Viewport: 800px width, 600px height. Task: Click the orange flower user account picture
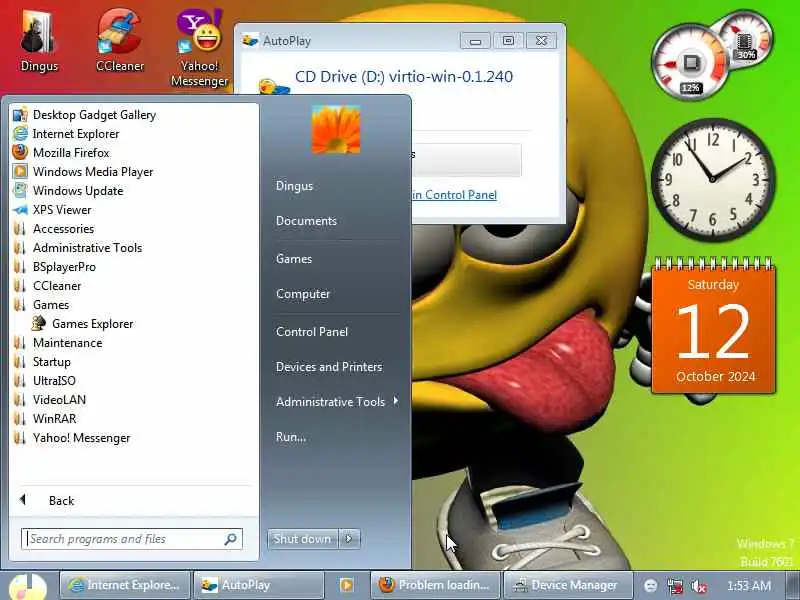click(x=336, y=129)
